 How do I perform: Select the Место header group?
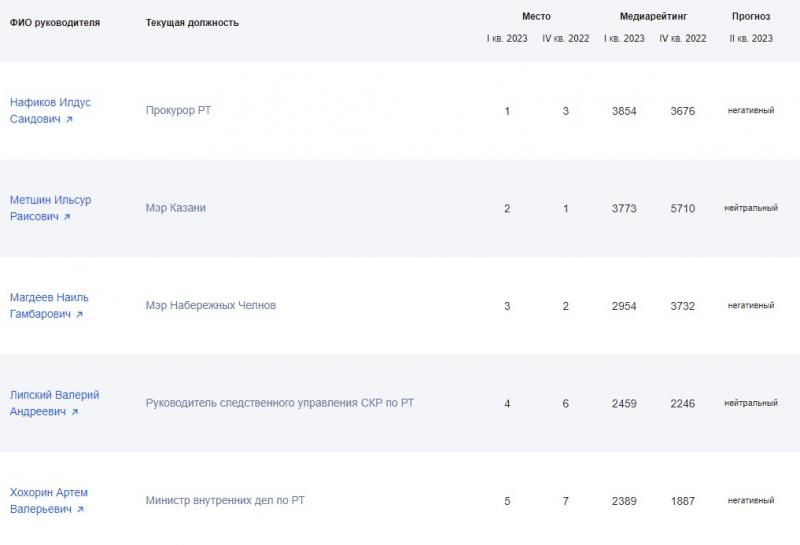pyautogui.click(x=536, y=16)
